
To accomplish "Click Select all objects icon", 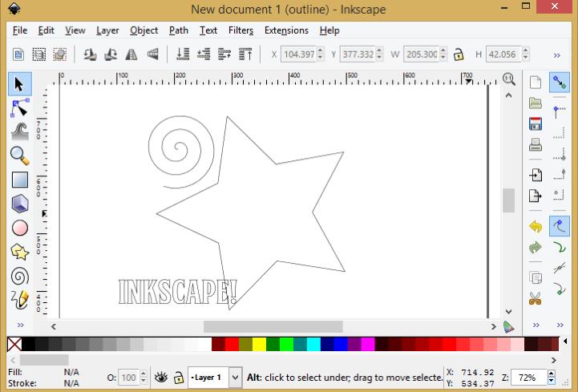I will [x=18, y=55].
